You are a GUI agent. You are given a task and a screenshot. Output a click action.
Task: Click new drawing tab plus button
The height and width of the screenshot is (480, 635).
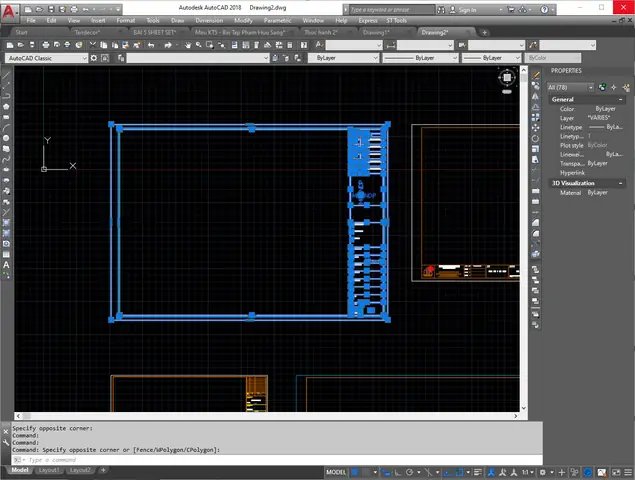click(x=484, y=32)
